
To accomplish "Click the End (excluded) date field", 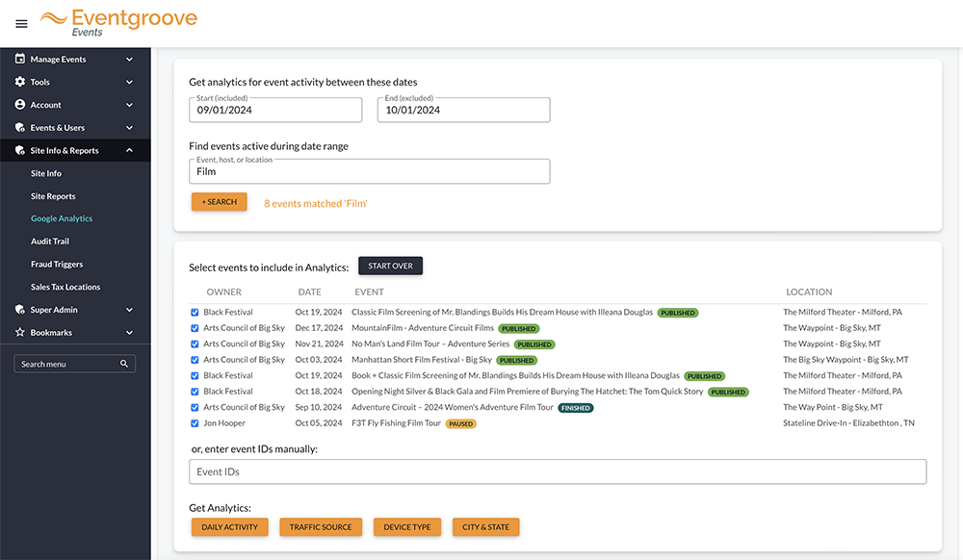I will point(464,110).
